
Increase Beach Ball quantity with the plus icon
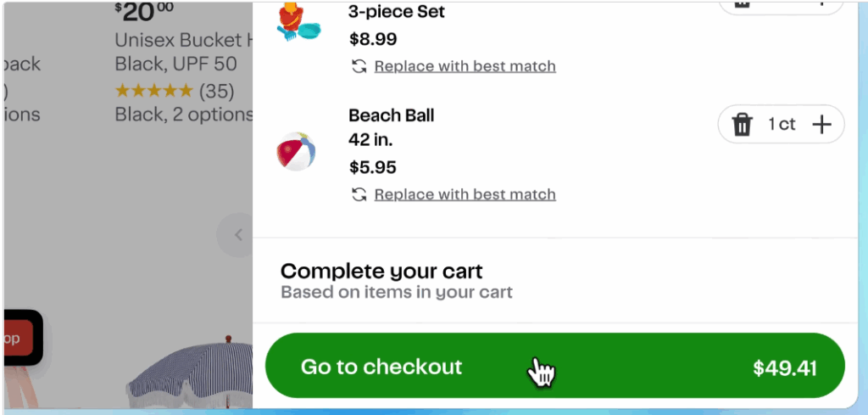821,125
